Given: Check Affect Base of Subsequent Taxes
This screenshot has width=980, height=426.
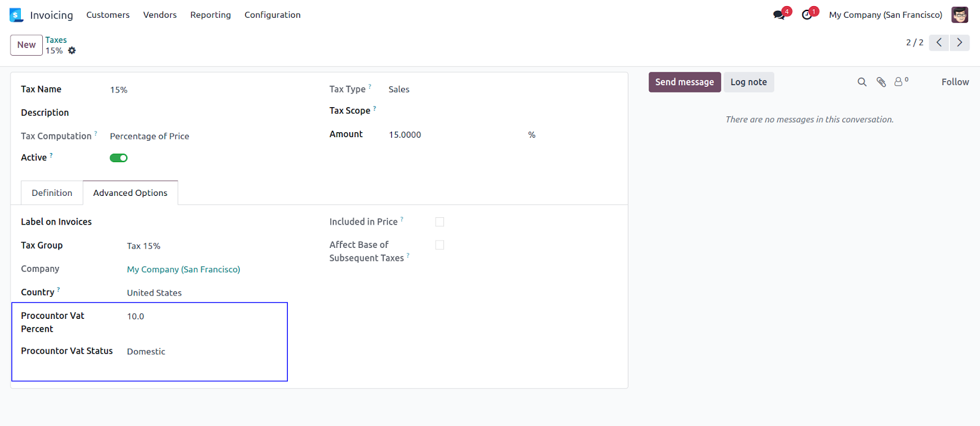Looking at the screenshot, I should (x=440, y=245).
